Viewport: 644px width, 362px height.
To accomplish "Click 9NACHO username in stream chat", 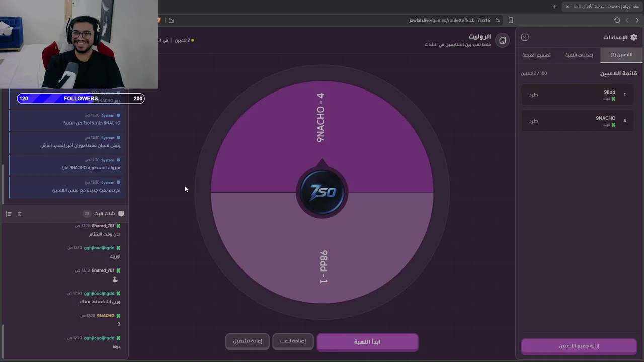I will point(106,316).
